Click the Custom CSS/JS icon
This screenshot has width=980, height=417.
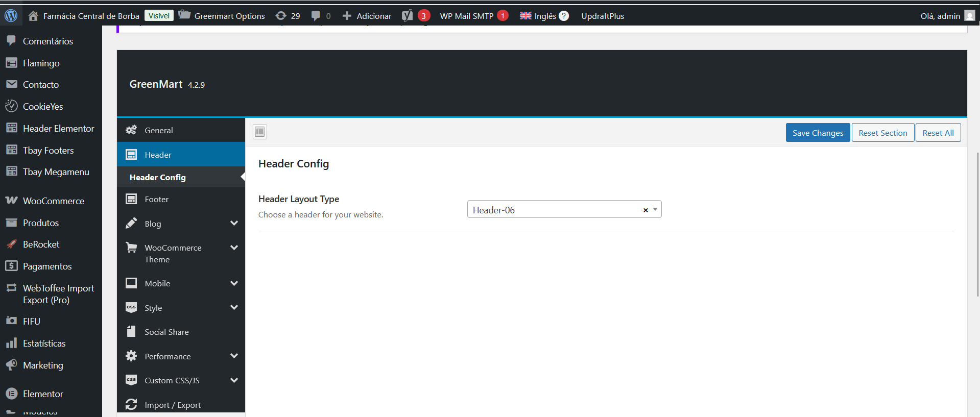(x=131, y=380)
